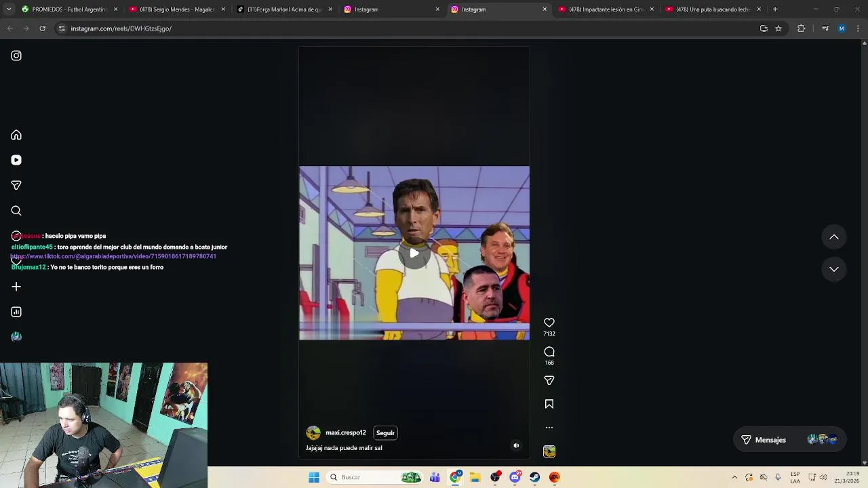868x488 pixels.
Task: Open File Explorer in taskbar
Action: (475, 477)
